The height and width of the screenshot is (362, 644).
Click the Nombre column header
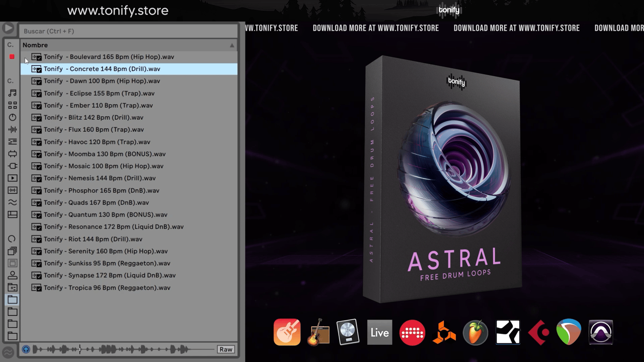(x=128, y=45)
